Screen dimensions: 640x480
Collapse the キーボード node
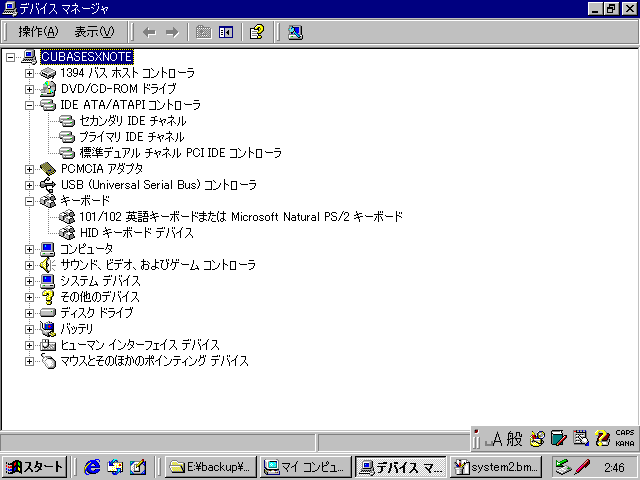pos(29,201)
